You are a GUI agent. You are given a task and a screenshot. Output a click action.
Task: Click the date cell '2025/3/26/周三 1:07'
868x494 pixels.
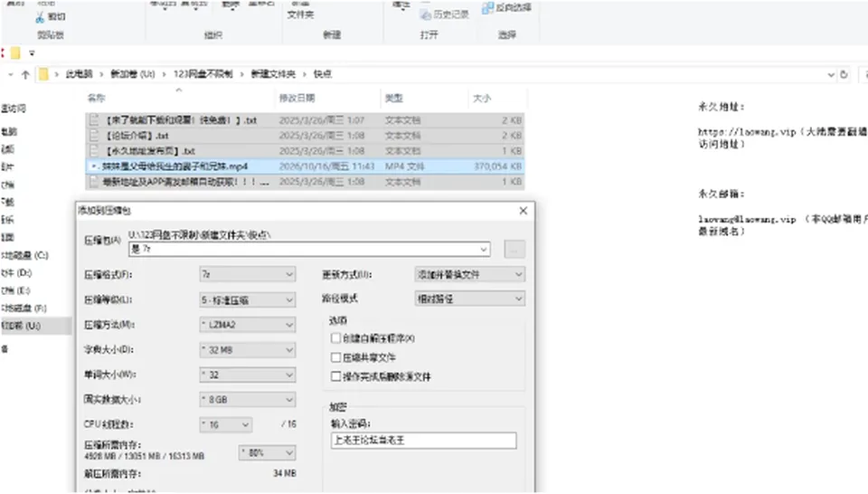322,119
